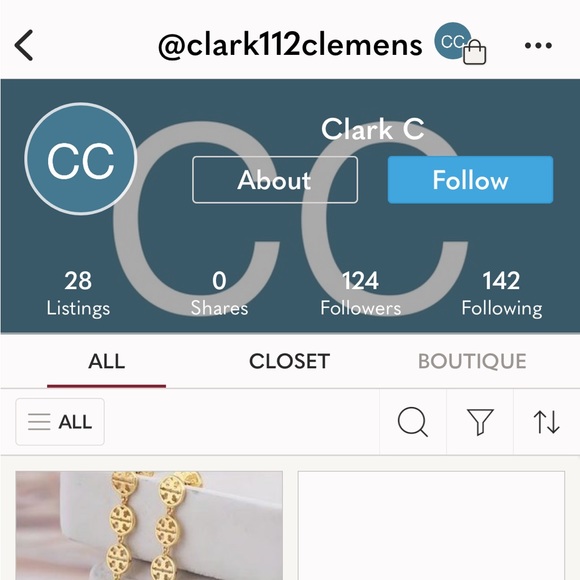View the 28 Listings count
Screen dimensions: 580x580
(78, 294)
